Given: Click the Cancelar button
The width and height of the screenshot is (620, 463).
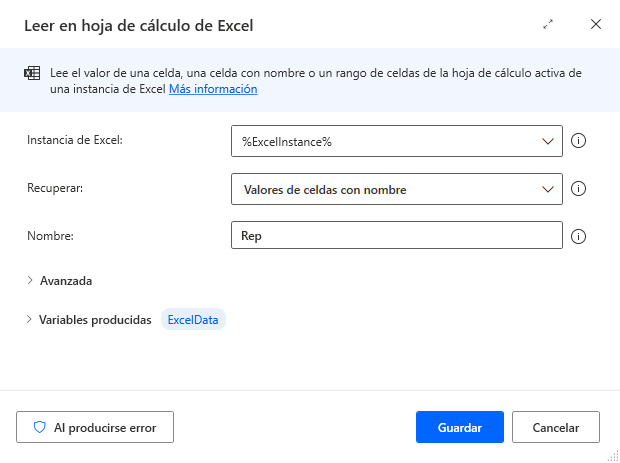Looking at the screenshot, I should pyautogui.click(x=556, y=427).
